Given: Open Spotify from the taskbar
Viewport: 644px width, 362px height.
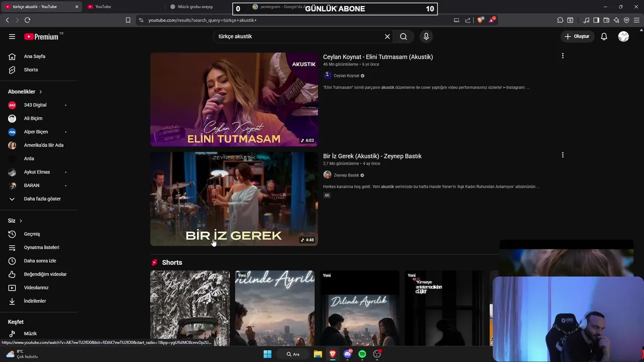Looking at the screenshot, I should point(362,354).
